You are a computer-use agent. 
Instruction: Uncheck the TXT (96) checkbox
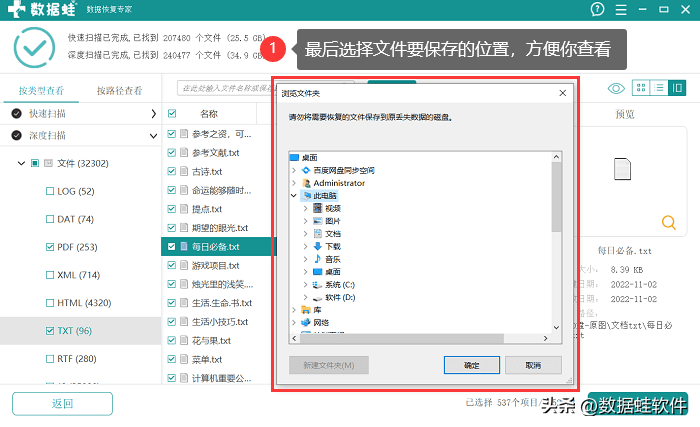[x=50, y=331]
